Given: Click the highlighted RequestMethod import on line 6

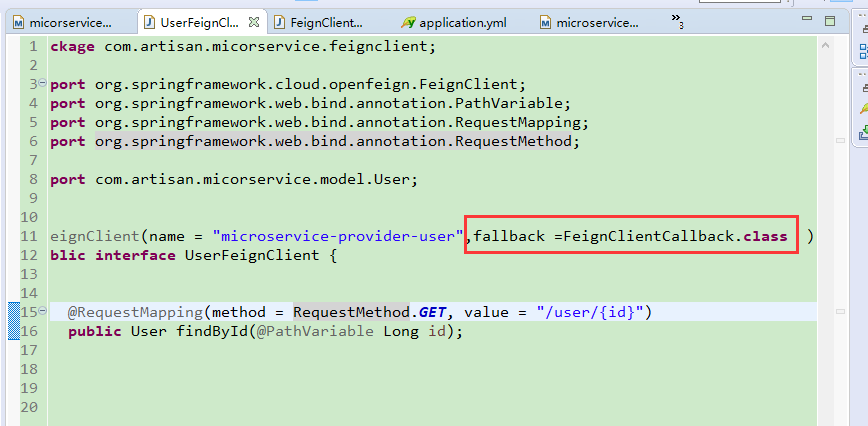Looking at the screenshot, I should tap(333, 142).
